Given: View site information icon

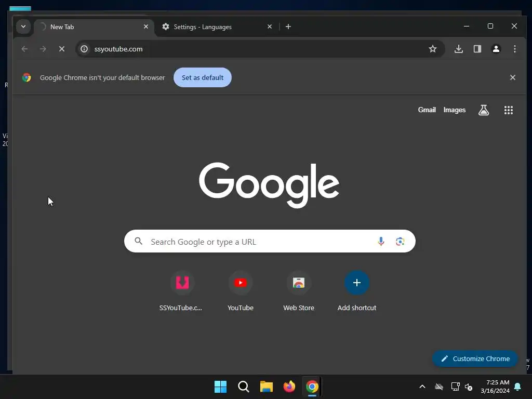Looking at the screenshot, I should (x=84, y=49).
